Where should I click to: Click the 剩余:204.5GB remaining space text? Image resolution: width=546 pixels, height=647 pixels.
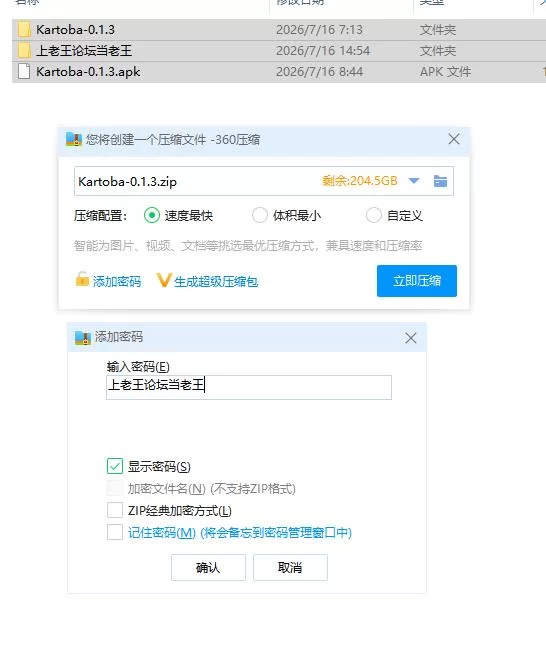click(x=359, y=181)
